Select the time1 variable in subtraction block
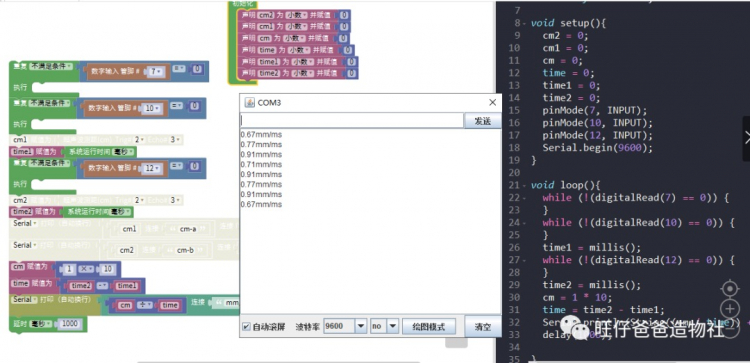This screenshot has width=750, height=363. coord(126,286)
